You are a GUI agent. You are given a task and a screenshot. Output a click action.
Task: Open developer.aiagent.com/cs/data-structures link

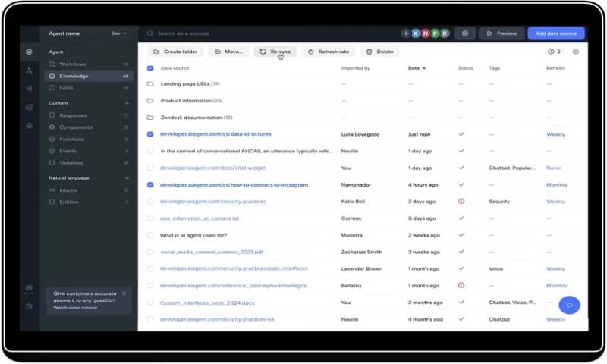click(215, 134)
